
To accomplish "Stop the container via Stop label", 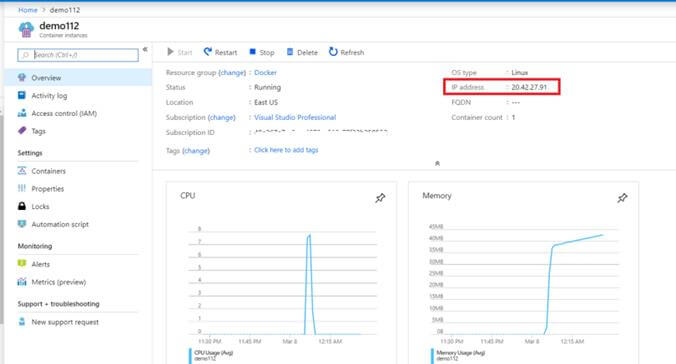I will point(267,53).
